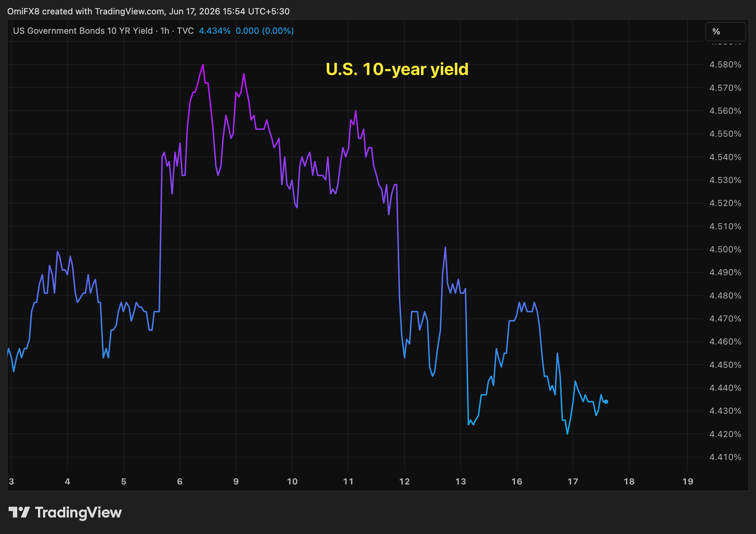Click the last data point dot on the line
The image size is (756, 534).
point(606,402)
